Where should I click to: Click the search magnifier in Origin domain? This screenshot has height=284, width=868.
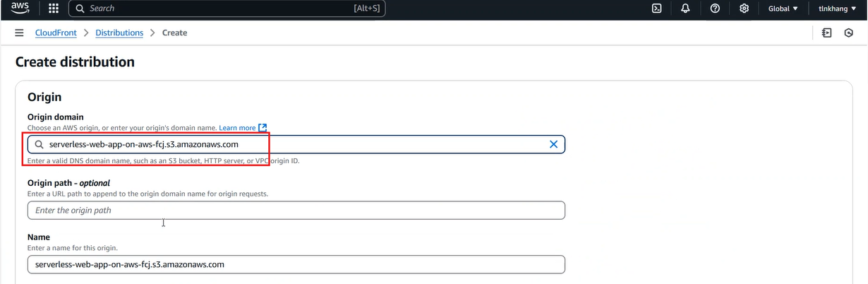coord(40,144)
